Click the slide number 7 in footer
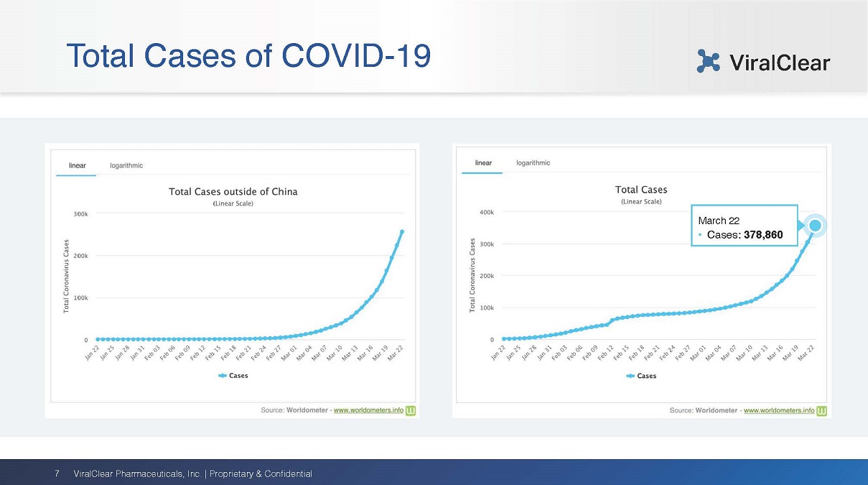 (x=57, y=474)
